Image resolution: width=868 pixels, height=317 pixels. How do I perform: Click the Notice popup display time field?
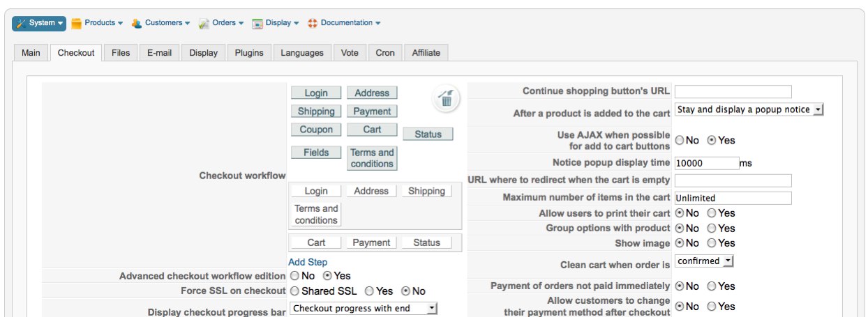tap(706, 163)
